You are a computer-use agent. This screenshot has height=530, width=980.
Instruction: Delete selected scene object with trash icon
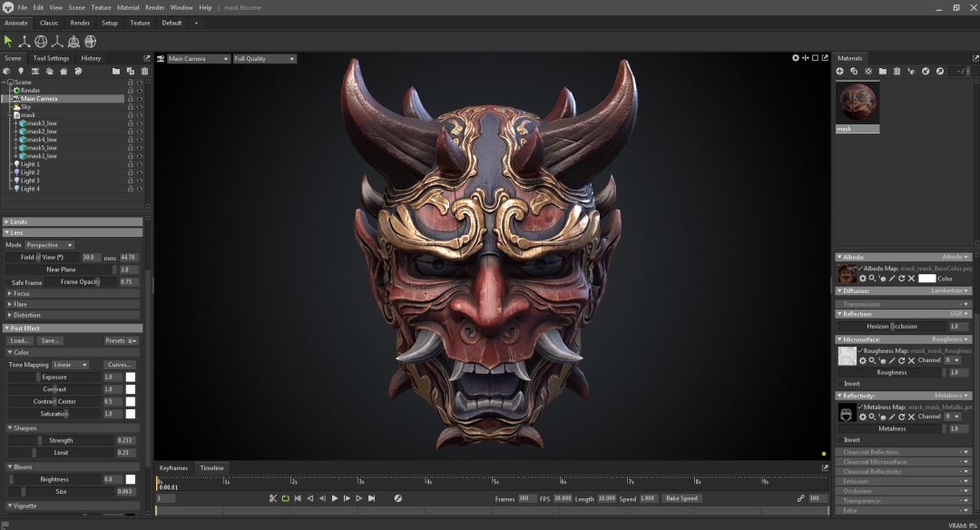coord(144,71)
